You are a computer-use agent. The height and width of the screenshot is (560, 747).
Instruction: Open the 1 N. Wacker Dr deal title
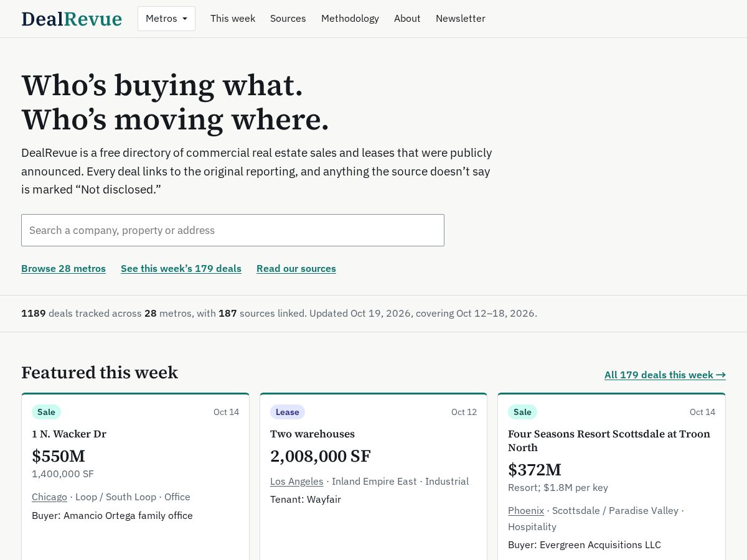69,434
